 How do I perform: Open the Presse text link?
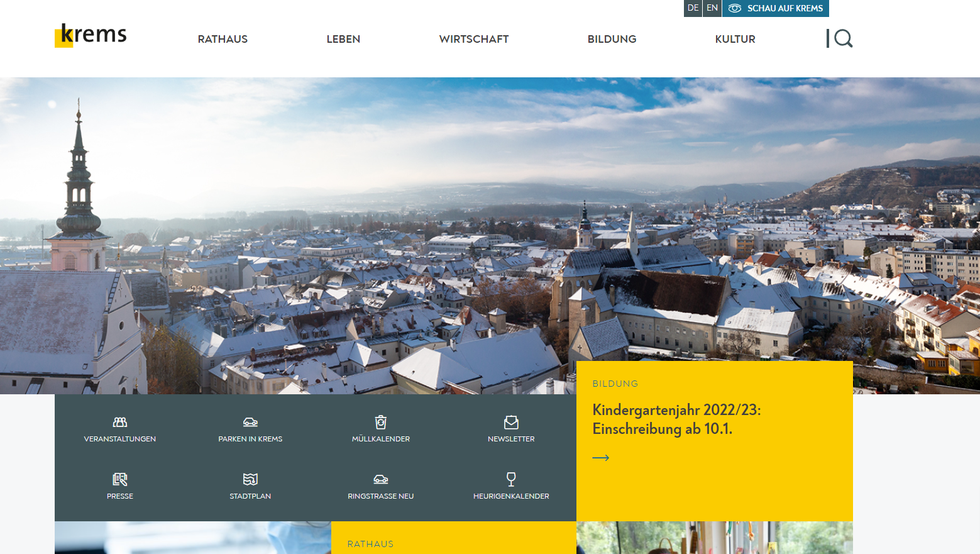(120, 496)
